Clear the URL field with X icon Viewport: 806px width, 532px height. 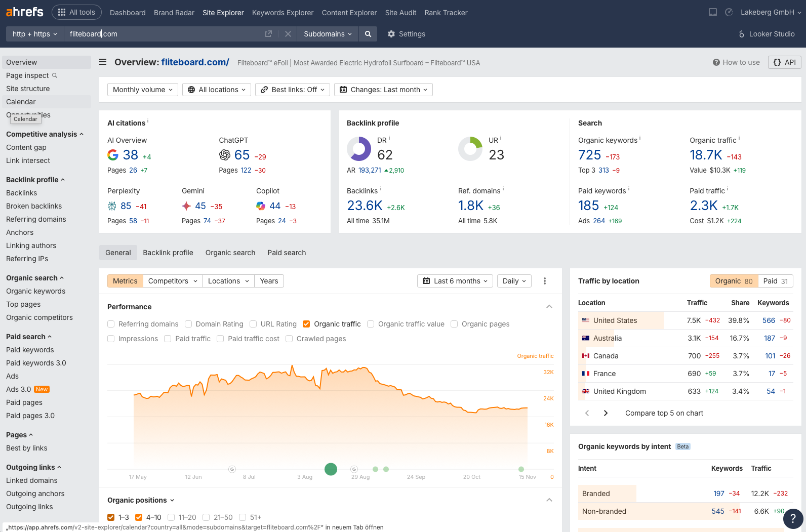[x=288, y=34]
